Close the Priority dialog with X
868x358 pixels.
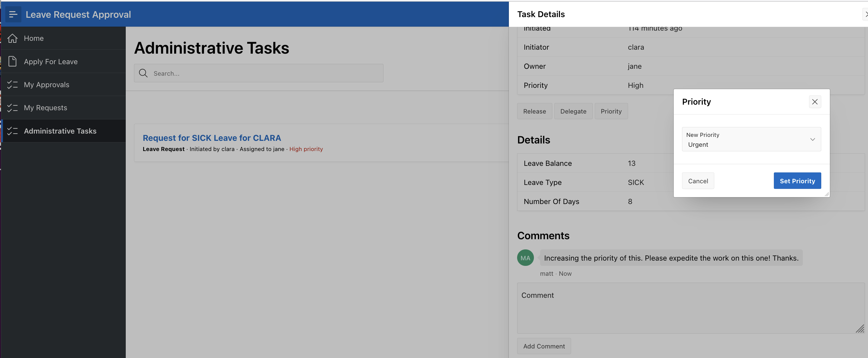pyautogui.click(x=814, y=102)
